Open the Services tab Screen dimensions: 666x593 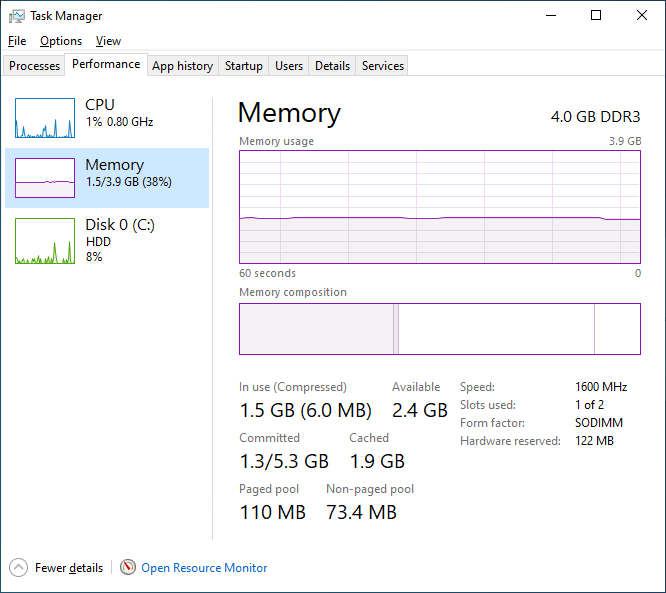coord(383,66)
